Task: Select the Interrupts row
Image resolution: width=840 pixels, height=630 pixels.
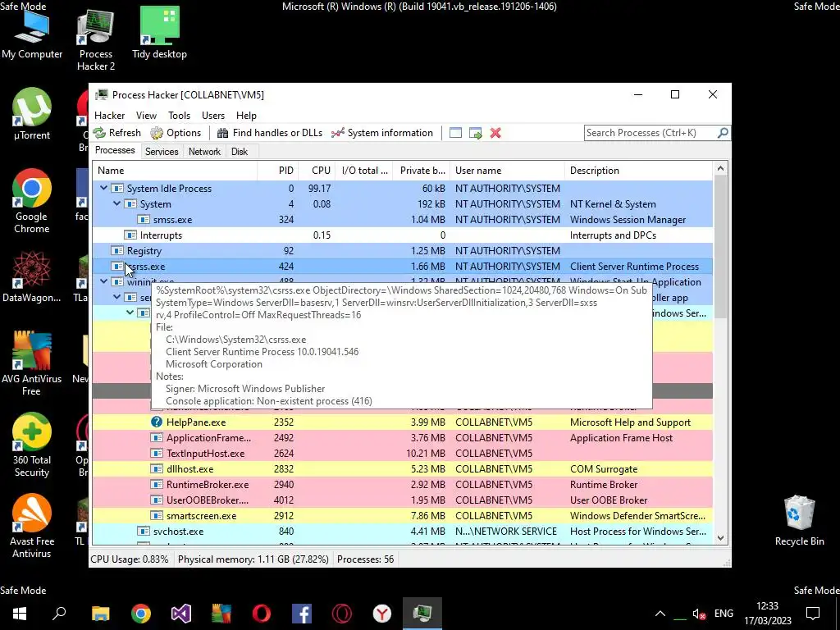Action: (402, 235)
